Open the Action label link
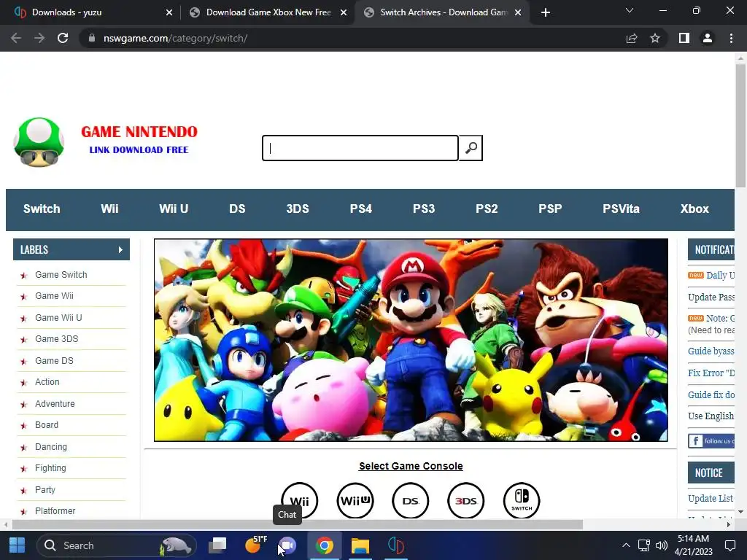 point(47,382)
